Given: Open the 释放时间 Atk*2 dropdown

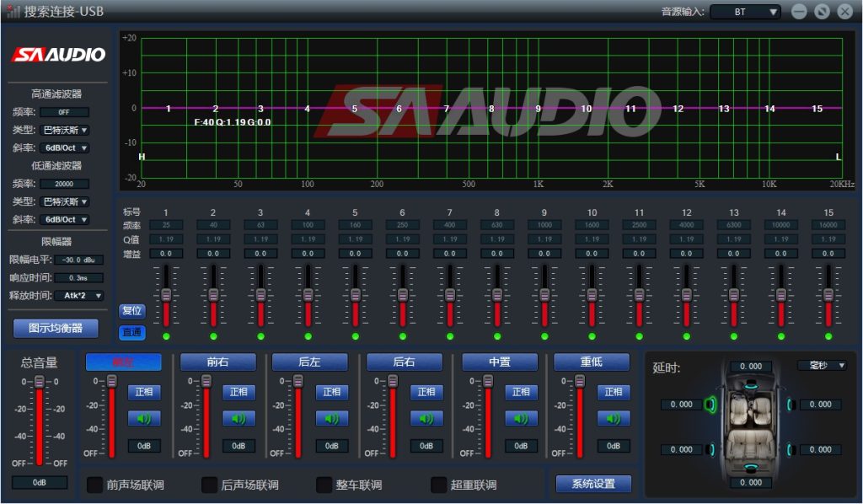Looking at the screenshot, I should [x=78, y=296].
